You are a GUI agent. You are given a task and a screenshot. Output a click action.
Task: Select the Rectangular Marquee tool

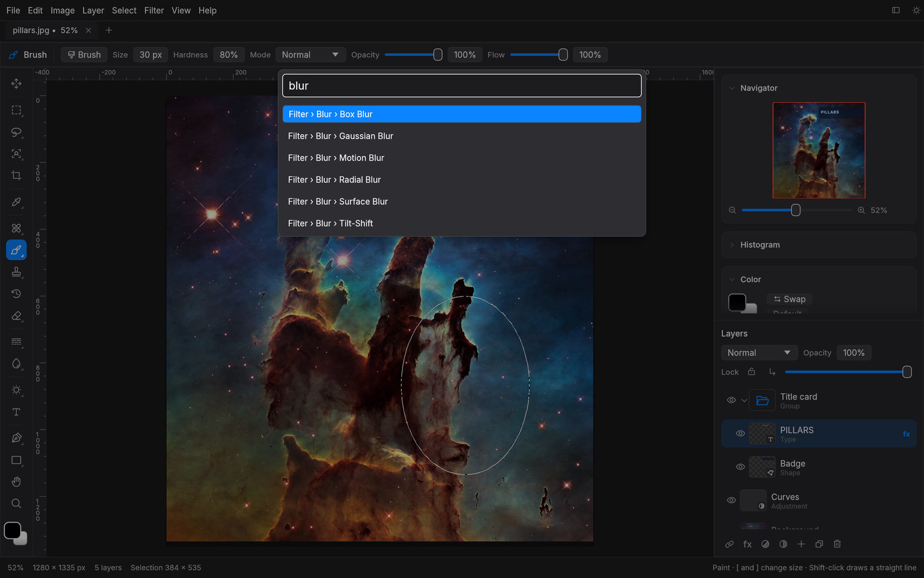16,110
